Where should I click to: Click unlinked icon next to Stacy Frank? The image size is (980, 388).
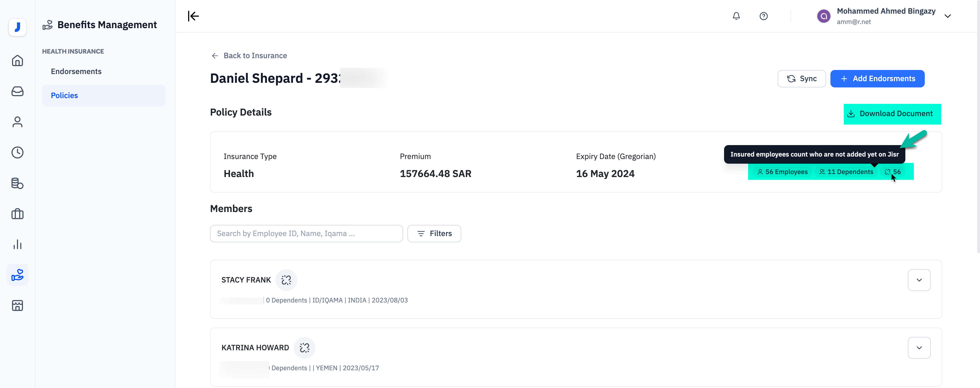[x=286, y=280]
